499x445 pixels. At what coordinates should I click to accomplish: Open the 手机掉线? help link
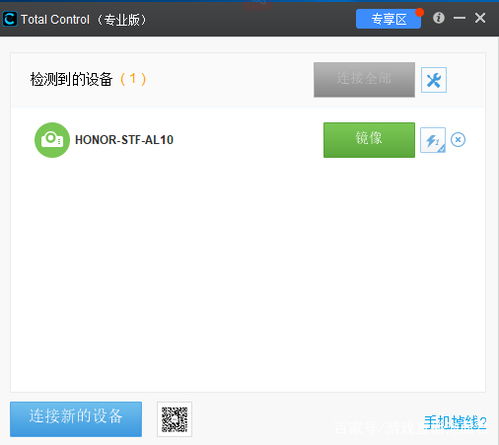tap(455, 422)
